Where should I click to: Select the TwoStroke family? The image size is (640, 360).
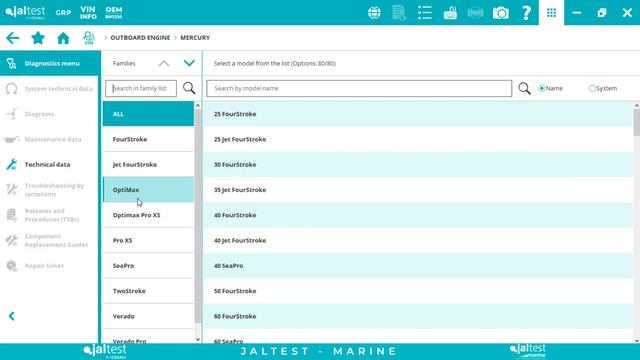[149, 291]
